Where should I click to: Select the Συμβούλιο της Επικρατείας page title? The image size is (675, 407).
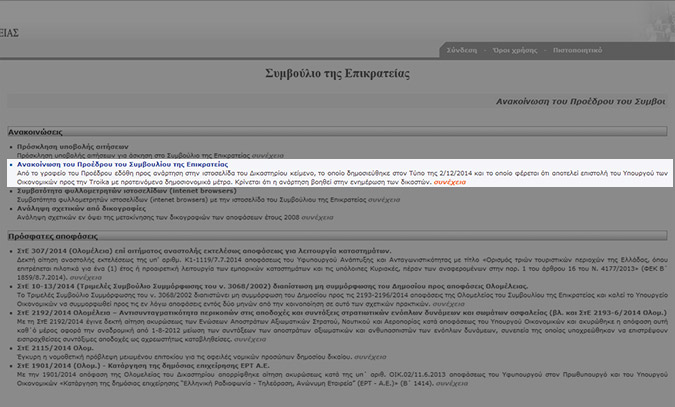coord(338,74)
